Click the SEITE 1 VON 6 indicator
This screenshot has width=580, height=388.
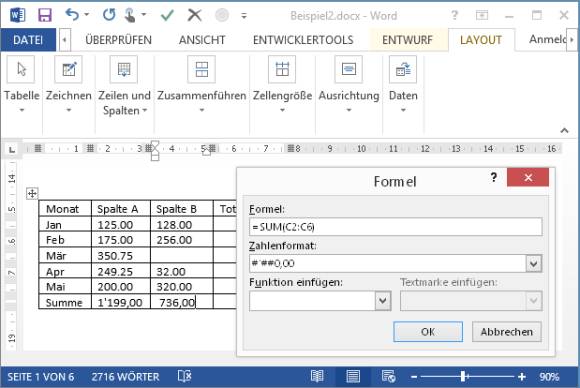pyautogui.click(x=41, y=377)
